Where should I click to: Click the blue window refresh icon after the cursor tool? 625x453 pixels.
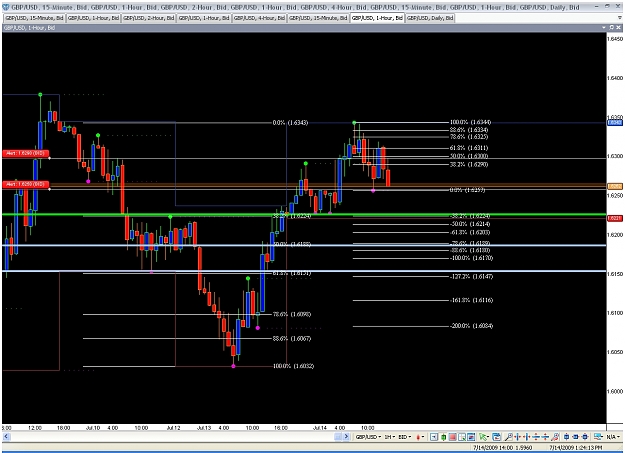pos(497,437)
